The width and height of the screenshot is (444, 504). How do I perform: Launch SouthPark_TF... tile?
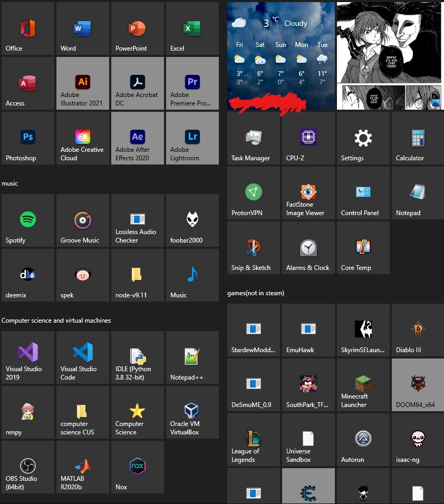[308, 385]
